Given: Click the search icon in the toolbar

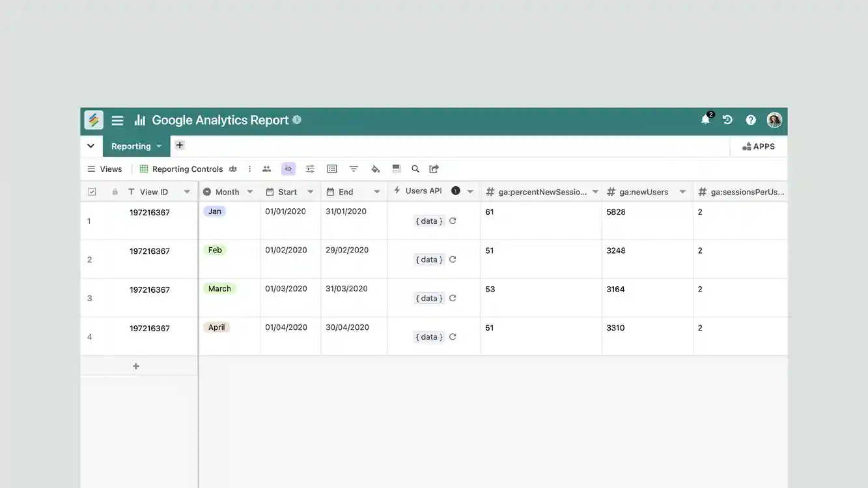Looking at the screenshot, I should click(415, 169).
